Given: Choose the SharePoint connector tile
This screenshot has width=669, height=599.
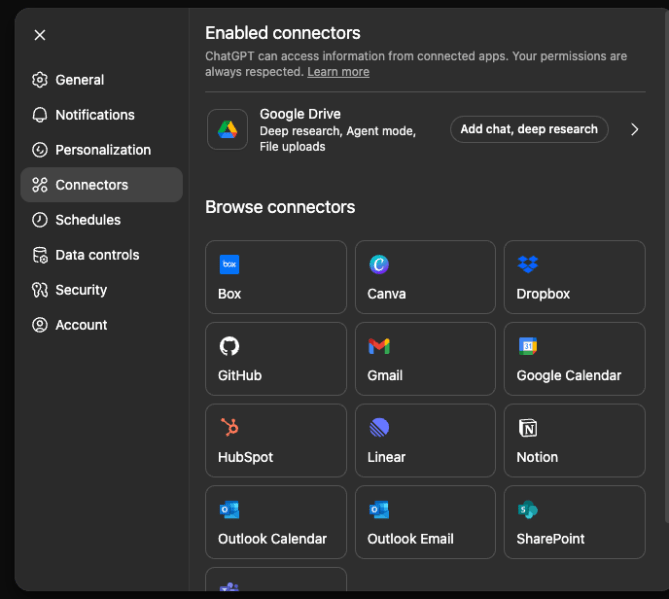Looking at the screenshot, I should pyautogui.click(x=574, y=522).
